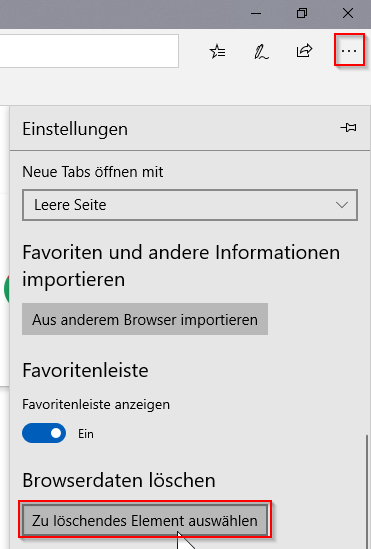Click the settings pane vertical scrollbar
This screenshot has width=371, height=549.
tap(367, 492)
